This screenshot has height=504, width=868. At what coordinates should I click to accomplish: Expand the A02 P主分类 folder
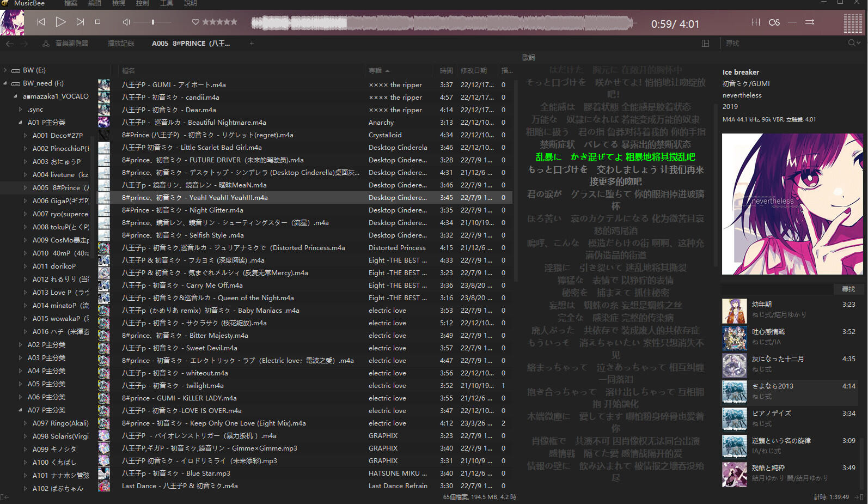pyautogui.click(x=21, y=345)
